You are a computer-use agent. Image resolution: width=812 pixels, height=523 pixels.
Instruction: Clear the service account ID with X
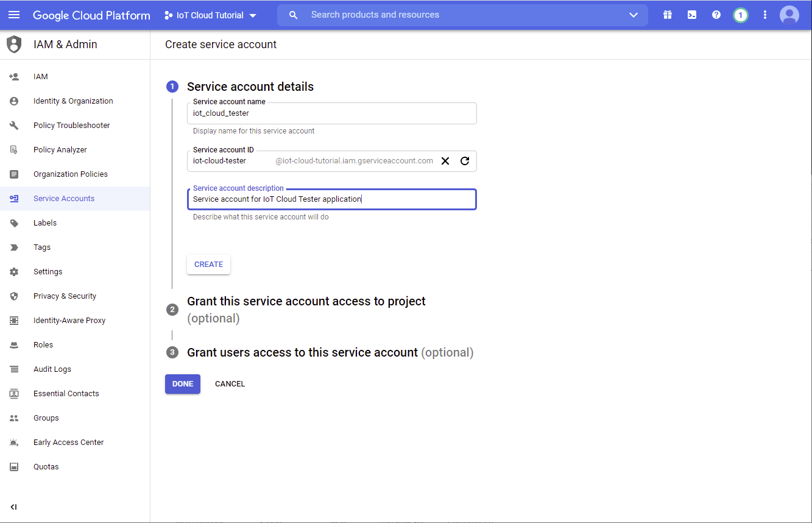click(x=445, y=161)
